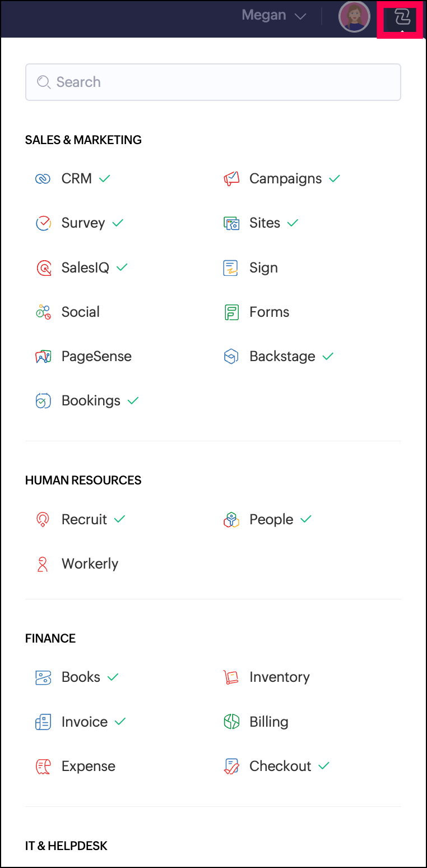Select the Survey app icon
The height and width of the screenshot is (868, 427).
43,223
